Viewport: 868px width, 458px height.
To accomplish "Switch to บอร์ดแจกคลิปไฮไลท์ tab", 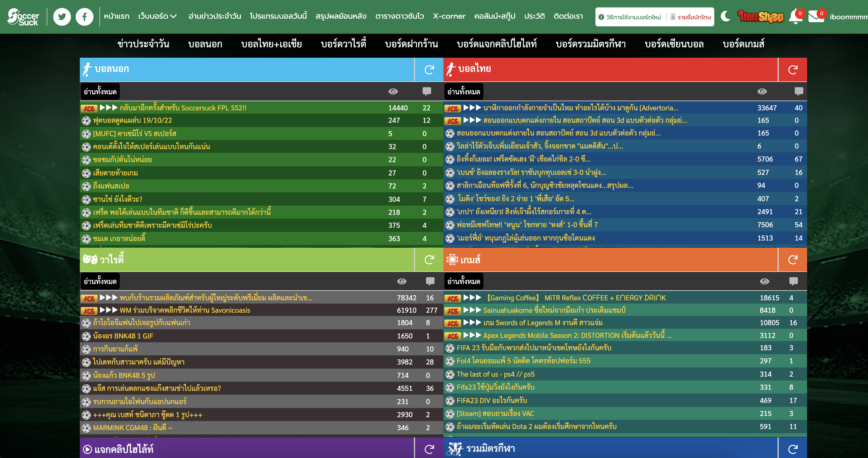I will coord(497,44).
